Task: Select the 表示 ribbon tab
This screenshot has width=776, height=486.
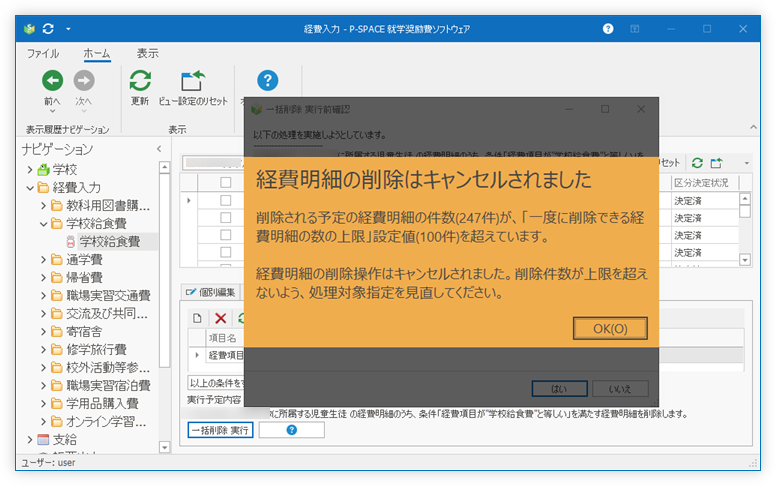Action: 147,53
